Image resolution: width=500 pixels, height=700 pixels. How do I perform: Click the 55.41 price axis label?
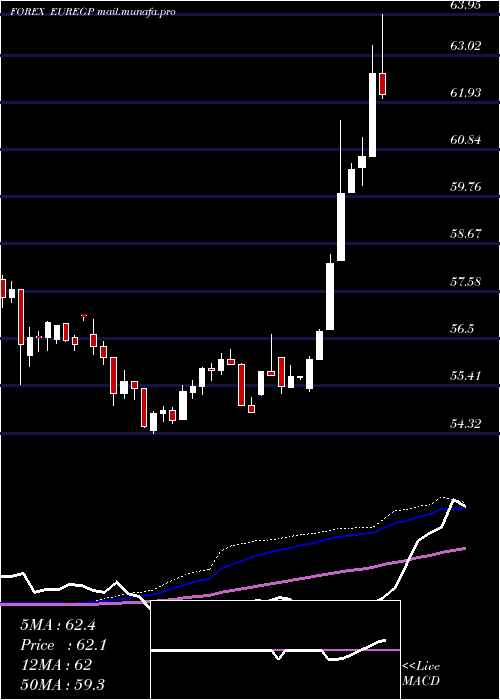[x=466, y=376]
